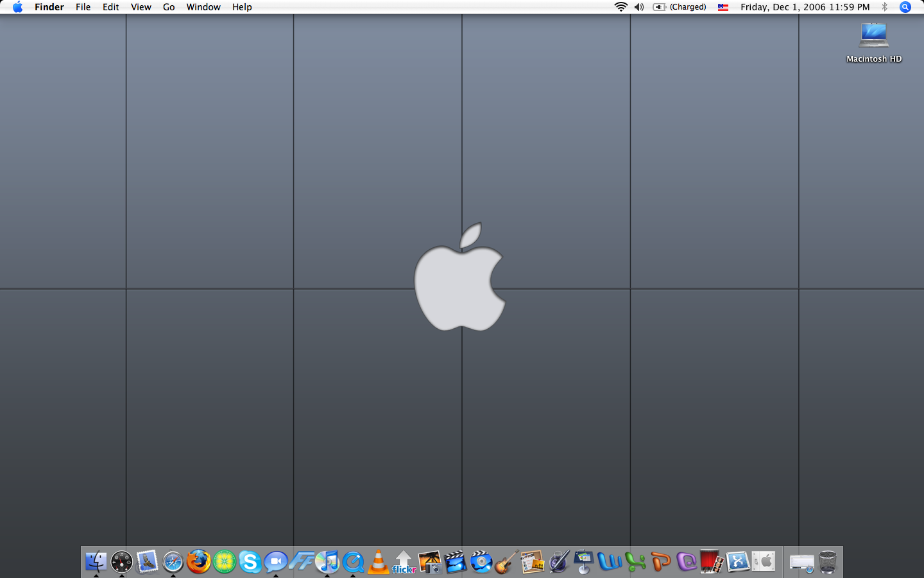924x578 pixels.
Task: Open GarageBand guitar icon
Action: pyautogui.click(x=507, y=562)
